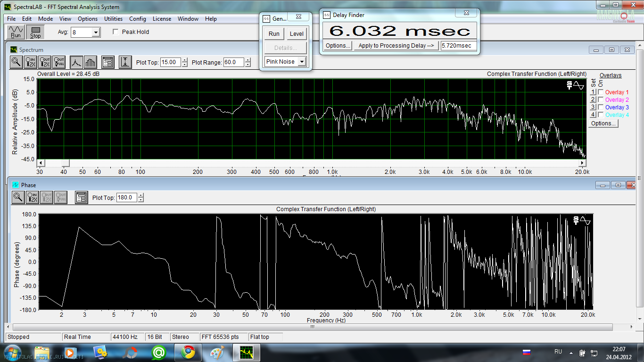Image resolution: width=644 pixels, height=362 pixels.
Task: Open the Pink Noise generator type dropdown
Action: point(302,62)
